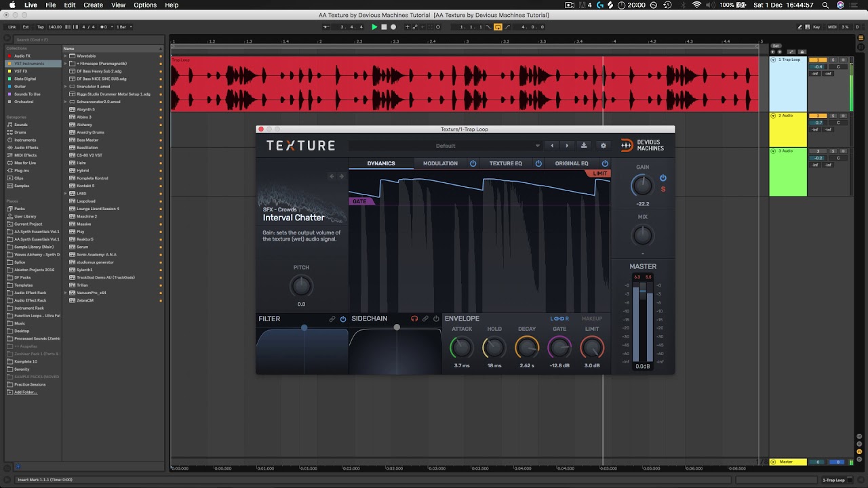The image size is (868, 488).
Task: Toggle Sidechain link chain icon
Action: click(425, 319)
